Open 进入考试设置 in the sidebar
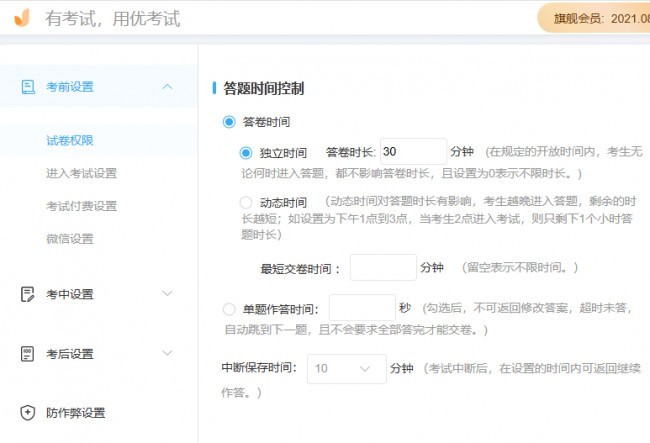 [81, 173]
